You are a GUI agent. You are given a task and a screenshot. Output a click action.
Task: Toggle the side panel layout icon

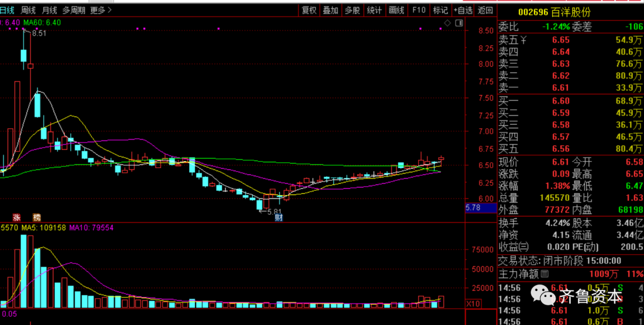tap(459, 23)
